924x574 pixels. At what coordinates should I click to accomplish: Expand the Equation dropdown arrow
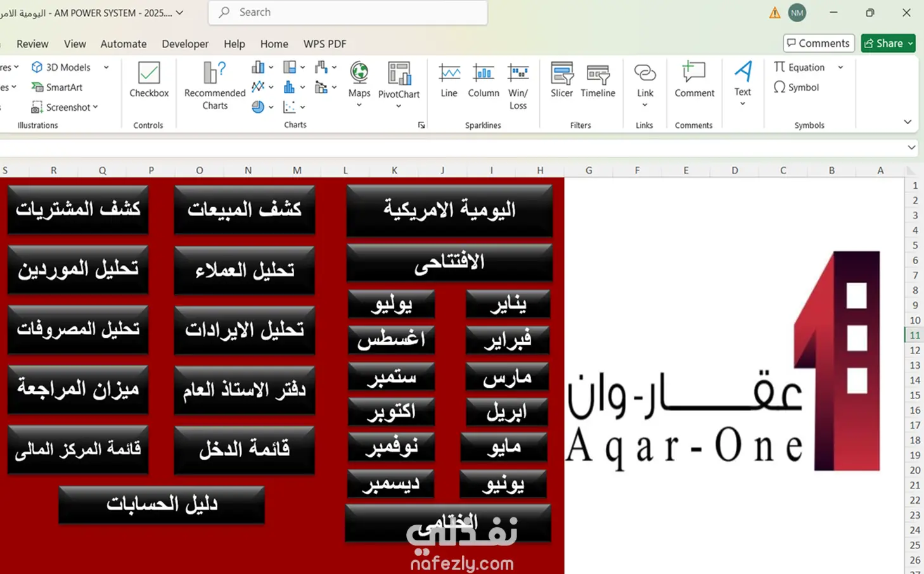pyautogui.click(x=840, y=67)
